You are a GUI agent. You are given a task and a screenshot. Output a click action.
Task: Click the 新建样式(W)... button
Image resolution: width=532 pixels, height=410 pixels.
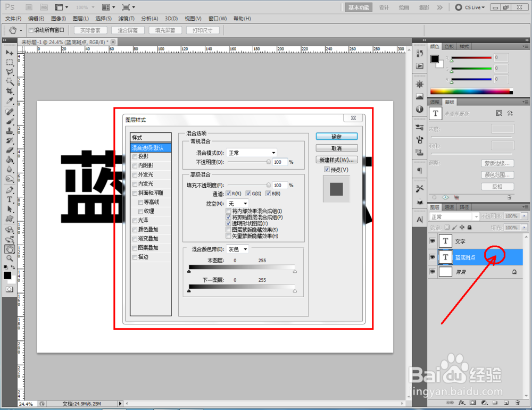(337, 160)
